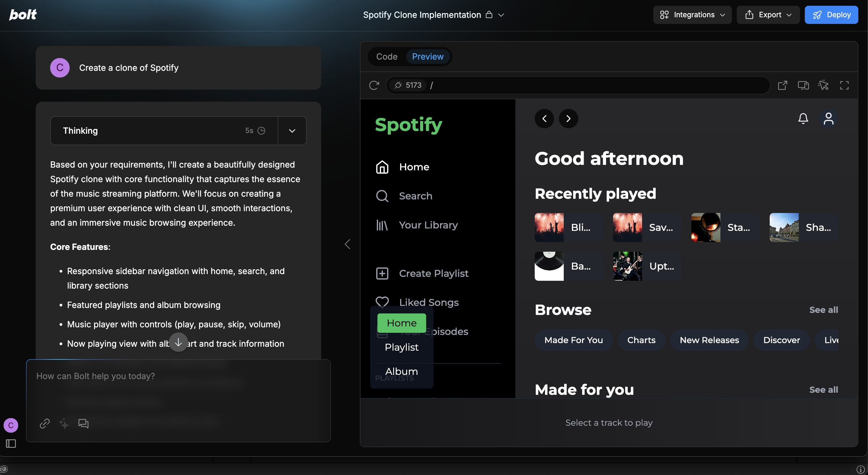Viewport: 868px width, 475px height.
Task: Open the Export dropdown
Action: 768,15
